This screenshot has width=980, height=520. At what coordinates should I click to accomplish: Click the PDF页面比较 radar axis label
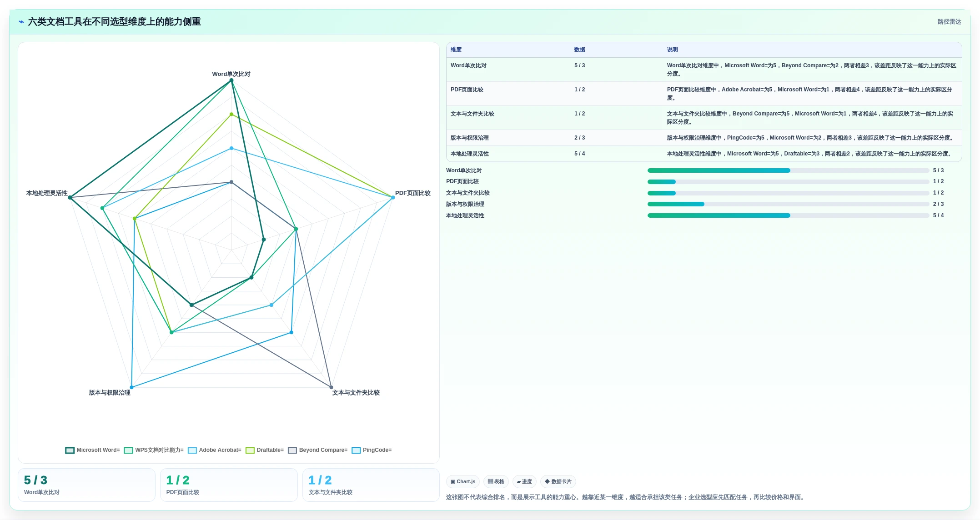click(x=413, y=193)
